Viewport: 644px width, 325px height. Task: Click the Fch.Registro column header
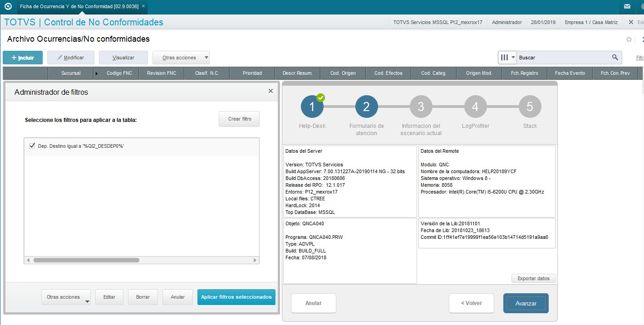tap(525, 73)
